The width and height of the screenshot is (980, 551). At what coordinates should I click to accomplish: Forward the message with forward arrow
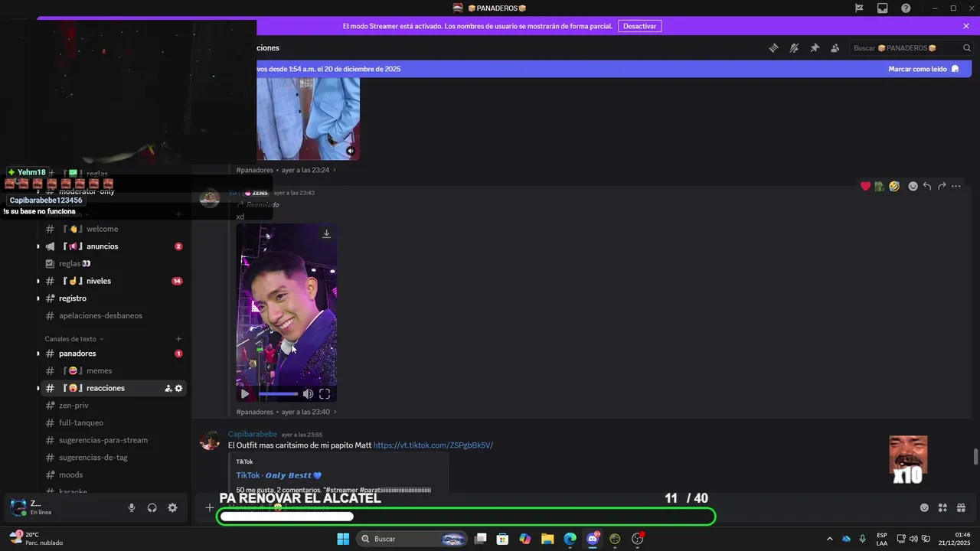pyautogui.click(x=942, y=186)
